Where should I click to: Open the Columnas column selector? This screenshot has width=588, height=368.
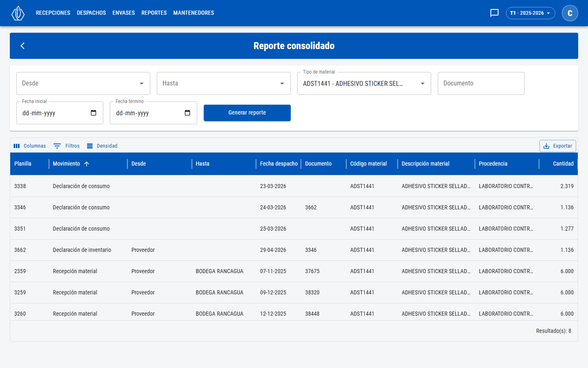(x=30, y=146)
